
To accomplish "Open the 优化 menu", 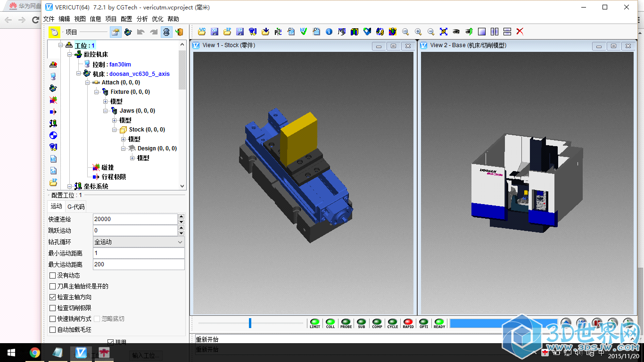I will coord(157,19).
